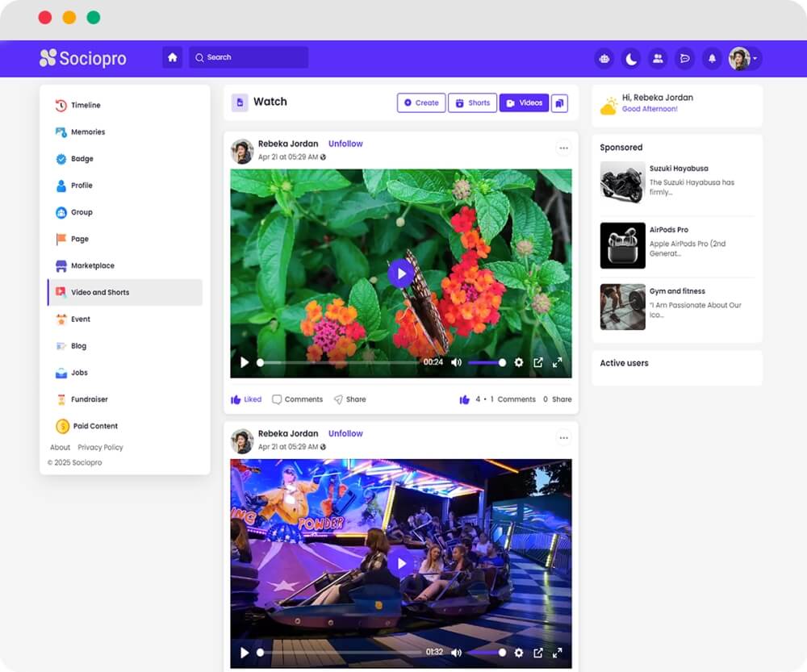The image size is (807, 672).
Task: Open the three-dot menu on the second post
Action: click(563, 437)
